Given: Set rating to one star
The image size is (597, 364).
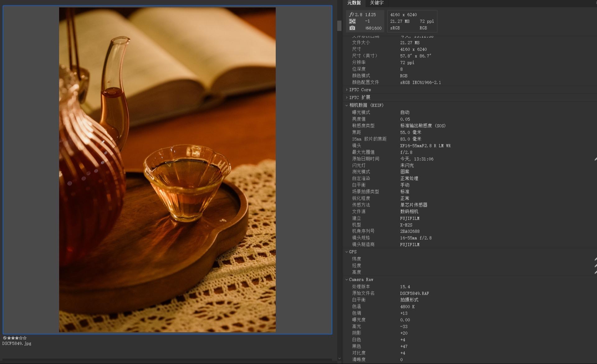Looking at the screenshot, I should tap(9, 338).
